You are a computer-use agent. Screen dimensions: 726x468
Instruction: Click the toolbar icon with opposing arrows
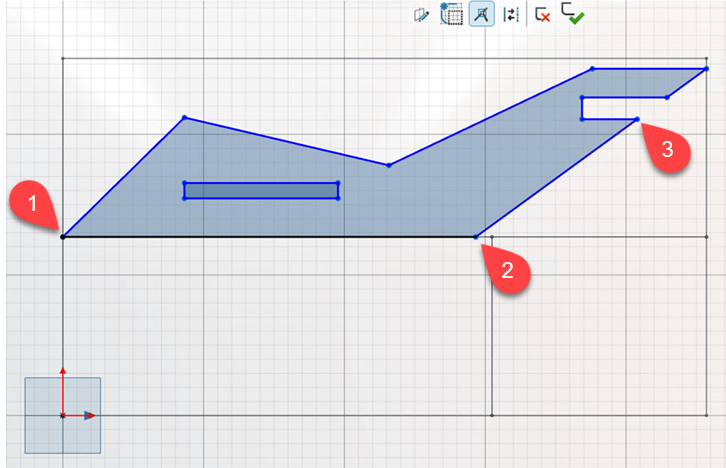pyautogui.click(x=511, y=14)
